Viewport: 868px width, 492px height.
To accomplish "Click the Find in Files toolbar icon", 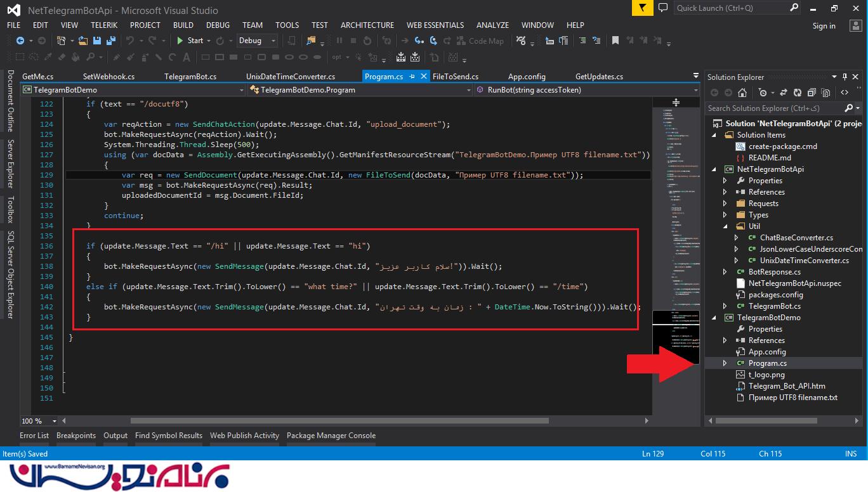I will pos(311,41).
